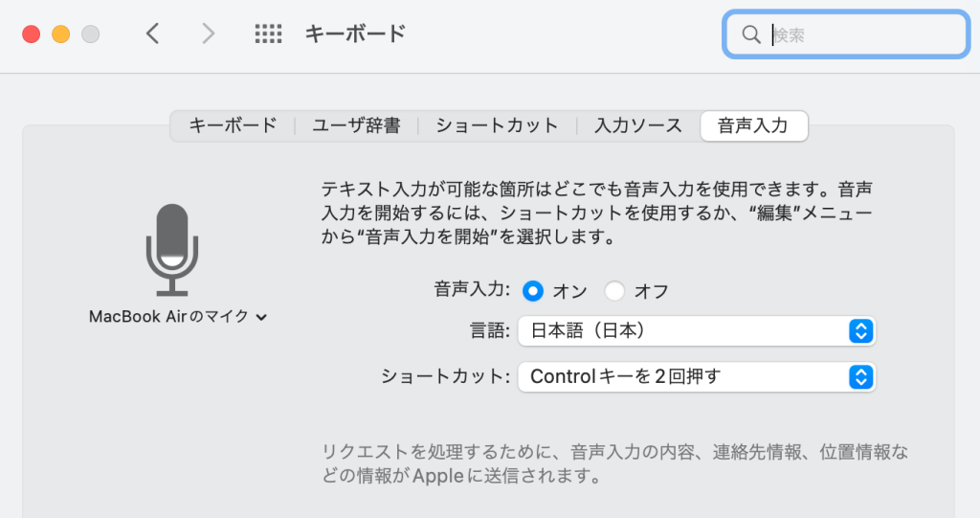
Task: Click the forward navigation arrow
Action: (x=209, y=34)
